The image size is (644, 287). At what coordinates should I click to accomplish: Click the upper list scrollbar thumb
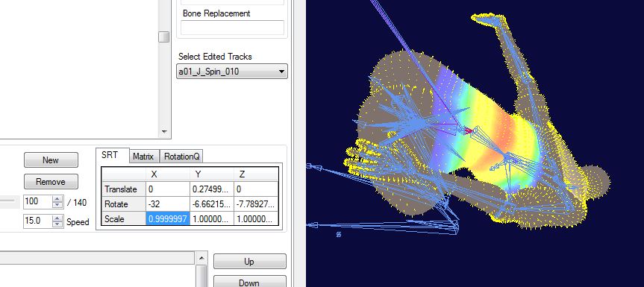(x=164, y=37)
